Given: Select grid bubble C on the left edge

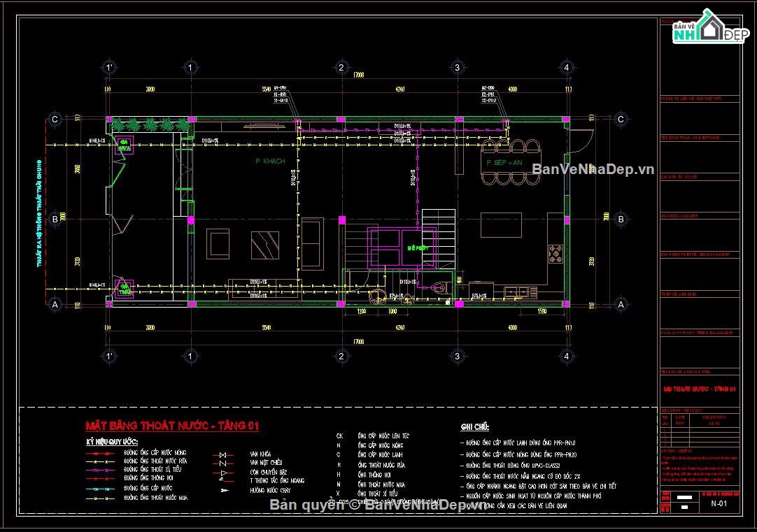Looking at the screenshot, I should pos(54,119).
